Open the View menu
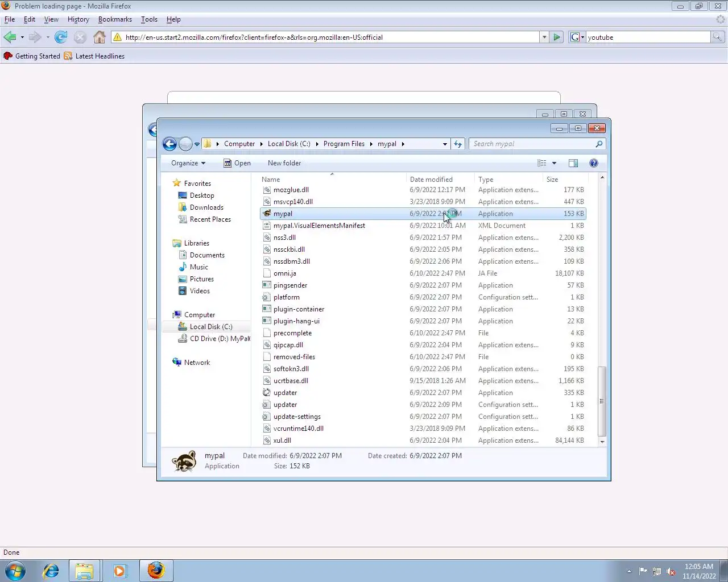Viewport: 728px width, 582px height. (x=51, y=19)
